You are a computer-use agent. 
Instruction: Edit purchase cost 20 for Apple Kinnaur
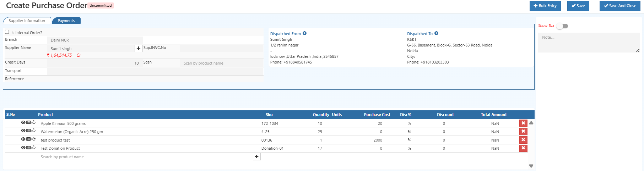380,123
